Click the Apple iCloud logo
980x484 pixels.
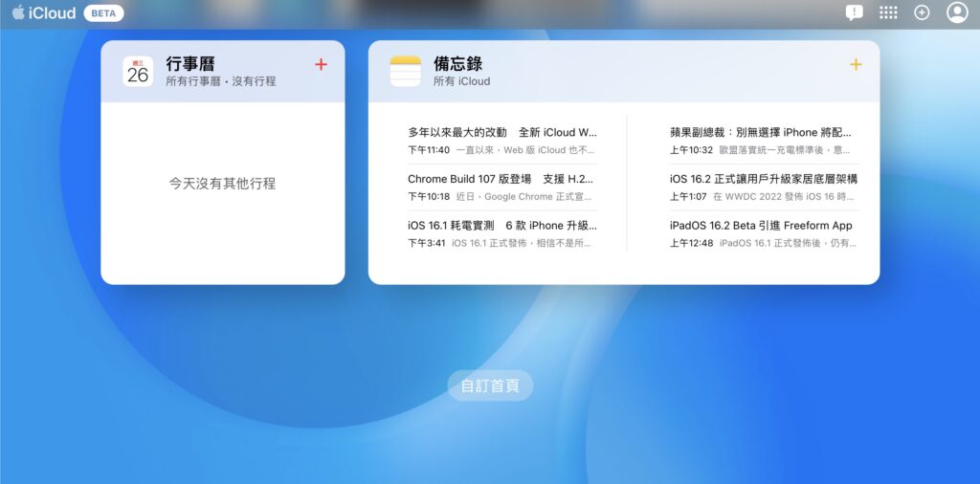44,13
